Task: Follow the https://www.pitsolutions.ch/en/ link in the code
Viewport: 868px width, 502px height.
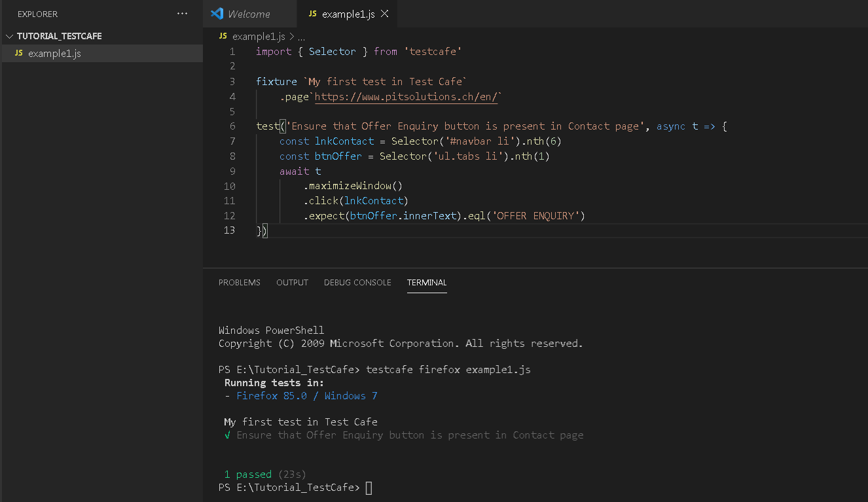Action: [x=406, y=97]
